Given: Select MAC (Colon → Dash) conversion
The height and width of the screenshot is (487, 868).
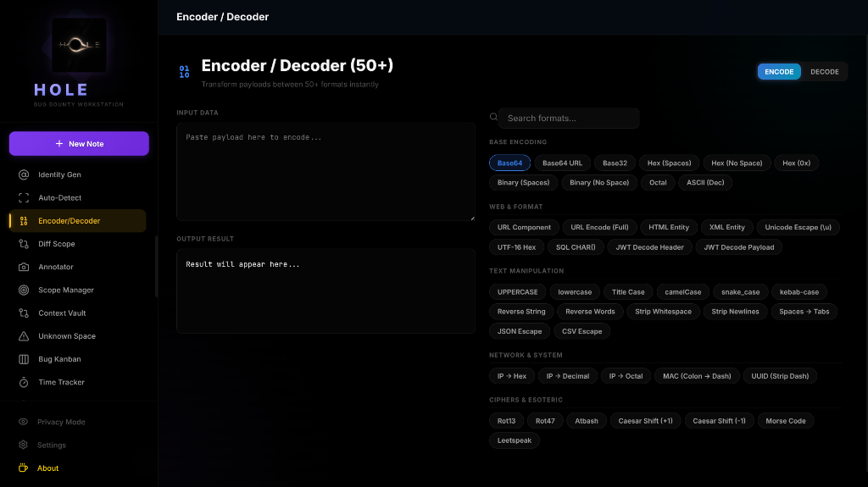Looking at the screenshot, I should click(697, 376).
